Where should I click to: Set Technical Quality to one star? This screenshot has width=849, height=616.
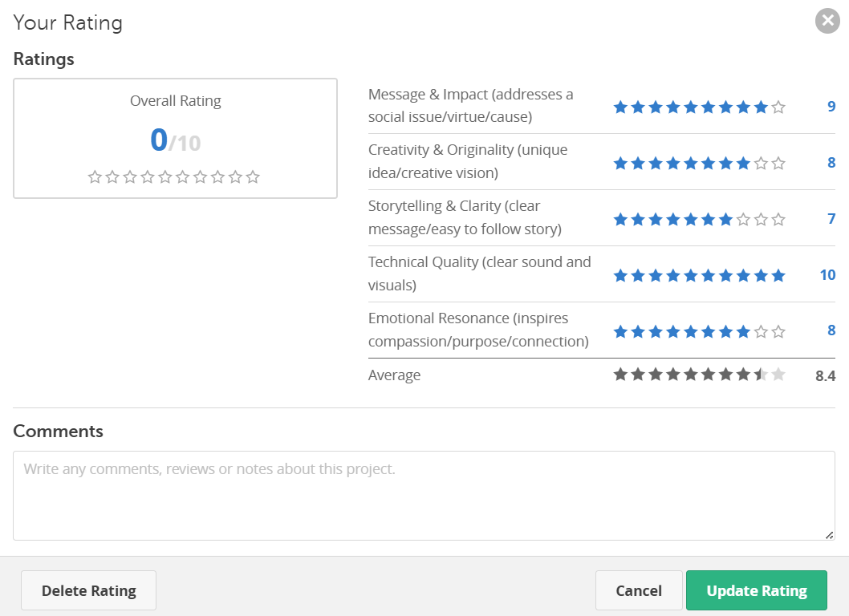click(620, 276)
